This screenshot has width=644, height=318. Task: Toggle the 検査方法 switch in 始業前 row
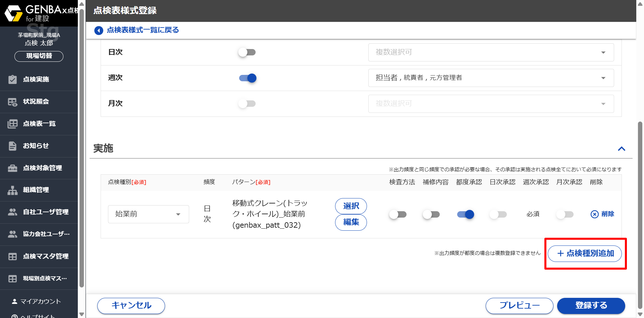pyautogui.click(x=398, y=214)
